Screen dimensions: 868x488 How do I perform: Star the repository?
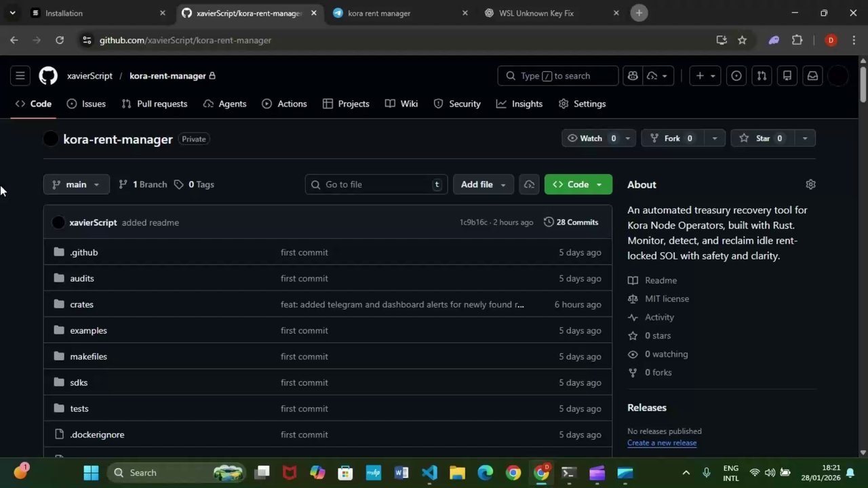[x=762, y=138]
